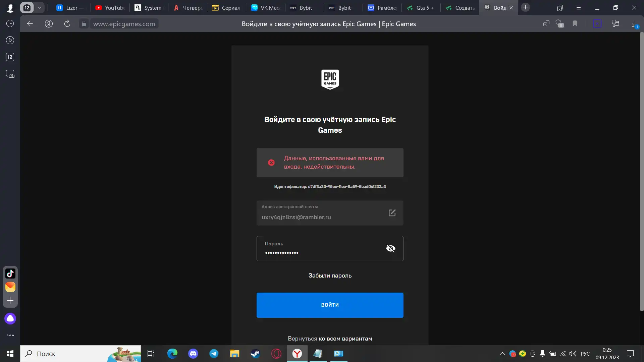Reload the Epic Games page
The image size is (644, 362).
[x=67, y=23]
